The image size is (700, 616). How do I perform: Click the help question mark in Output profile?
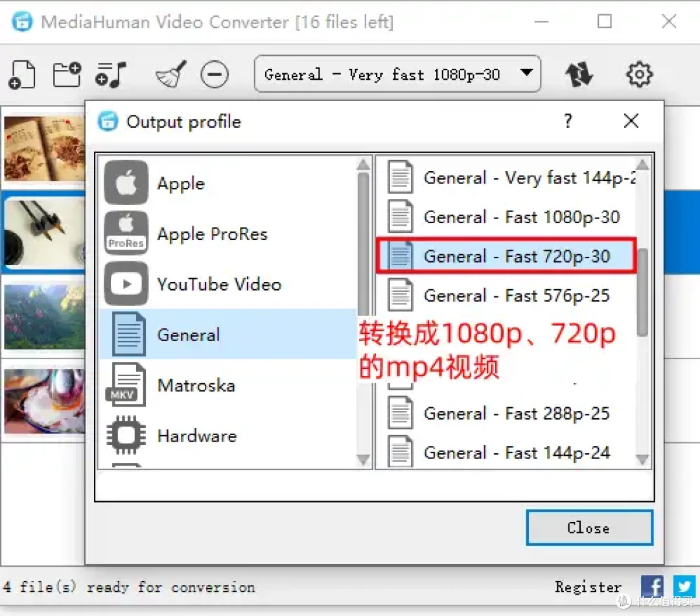568,121
